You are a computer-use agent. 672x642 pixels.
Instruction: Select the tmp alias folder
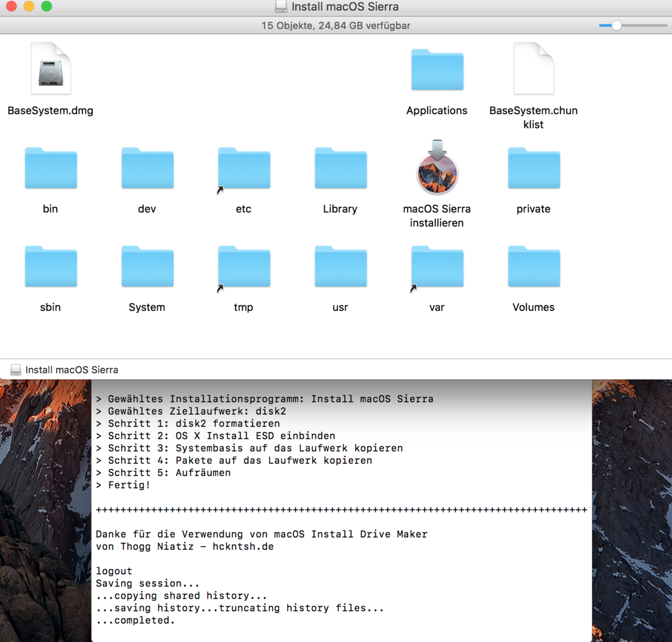[244, 267]
